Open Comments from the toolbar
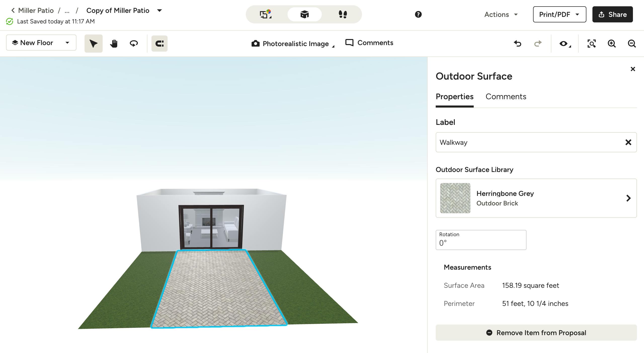Screen dimensions: 644x353 tap(369, 43)
